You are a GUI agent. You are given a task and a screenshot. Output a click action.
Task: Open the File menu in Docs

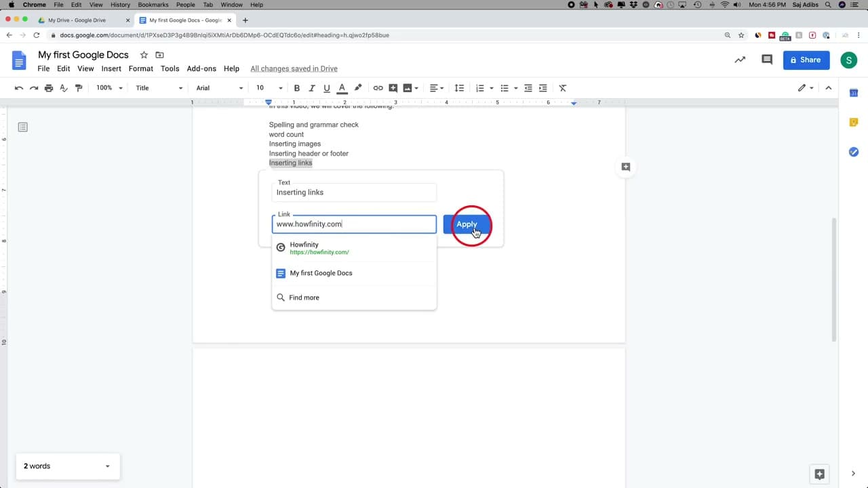tap(43, 68)
